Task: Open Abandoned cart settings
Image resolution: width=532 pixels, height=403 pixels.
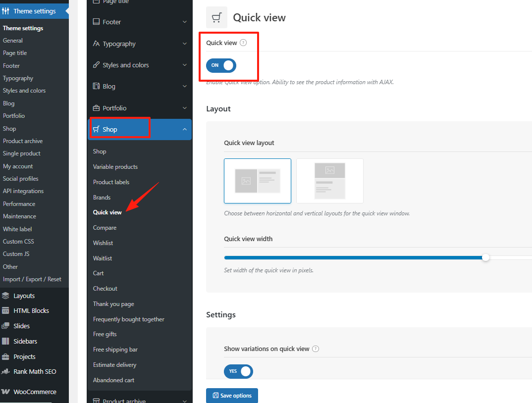Action: coord(113,380)
